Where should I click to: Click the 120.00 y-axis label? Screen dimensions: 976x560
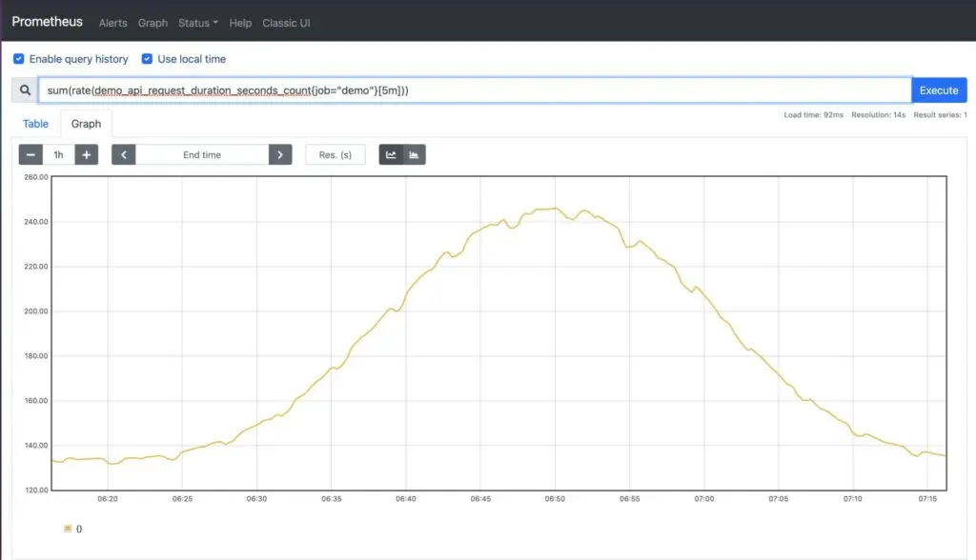(x=36, y=490)
